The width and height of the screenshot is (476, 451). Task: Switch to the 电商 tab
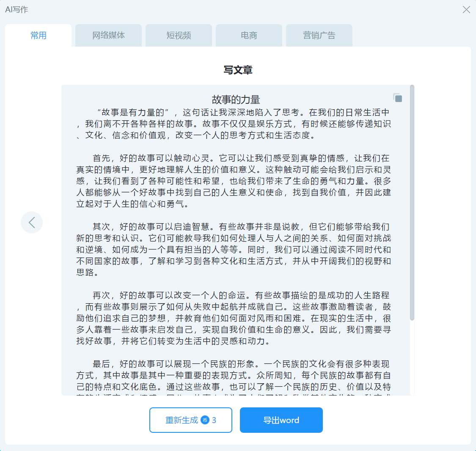[249, 36]
